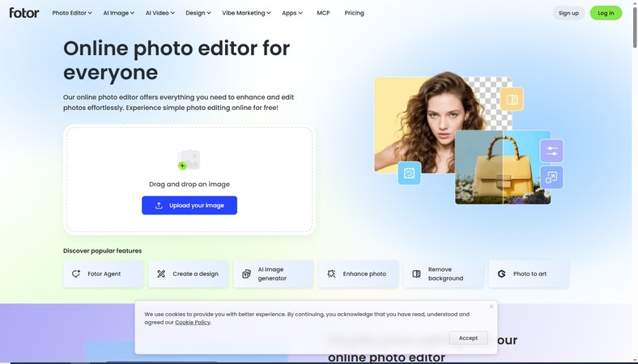Expand the AI Image menu
Image resolution: width=638 pixels, height=364 pixels.
tap(118, 13)
